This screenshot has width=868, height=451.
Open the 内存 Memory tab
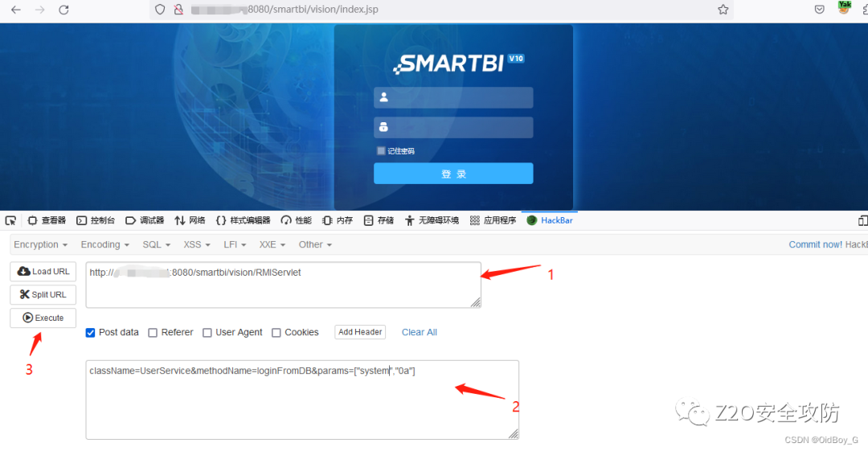337,220
